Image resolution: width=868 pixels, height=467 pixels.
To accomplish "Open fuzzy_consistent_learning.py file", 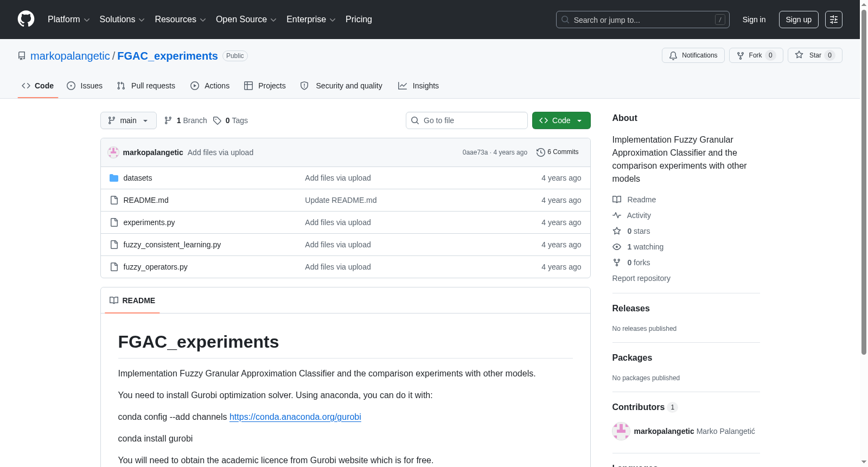I will click(x=172, y=245).
